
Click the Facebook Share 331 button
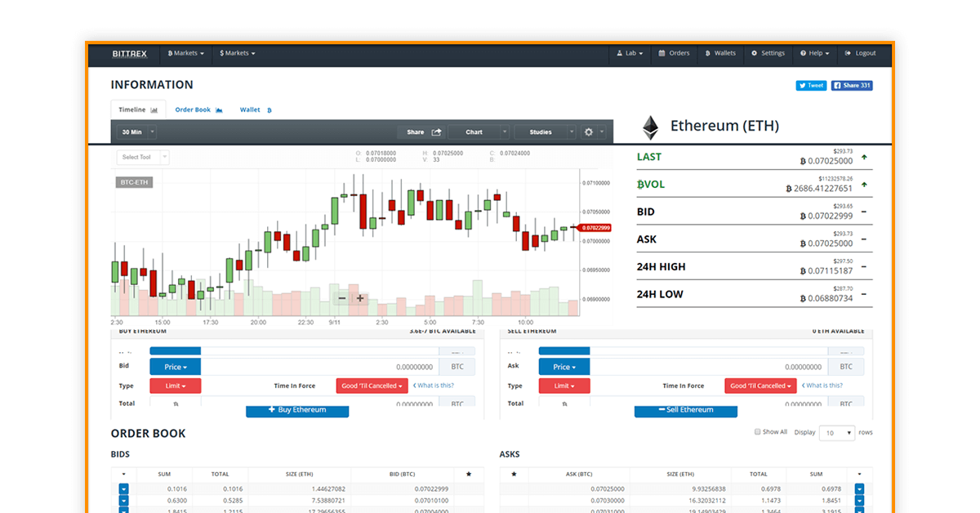point(852,86)
